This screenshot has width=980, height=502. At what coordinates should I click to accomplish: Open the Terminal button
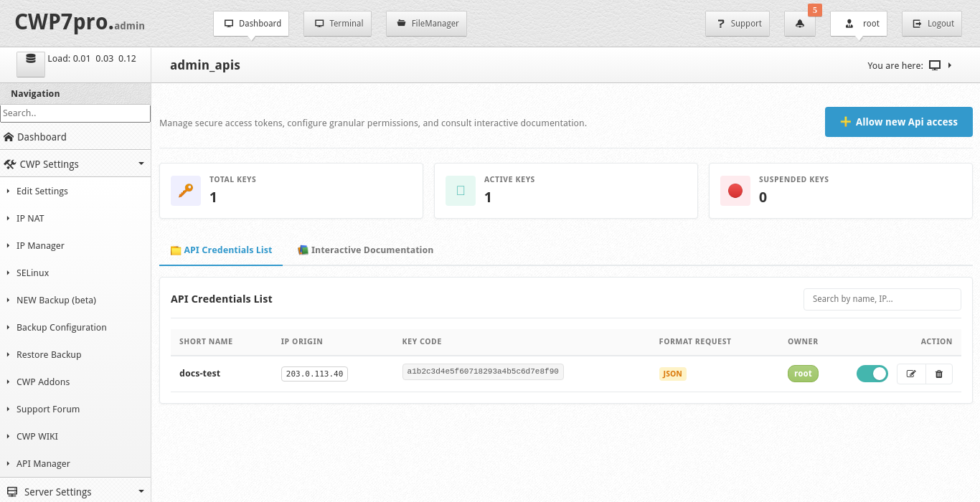(338, 24)
